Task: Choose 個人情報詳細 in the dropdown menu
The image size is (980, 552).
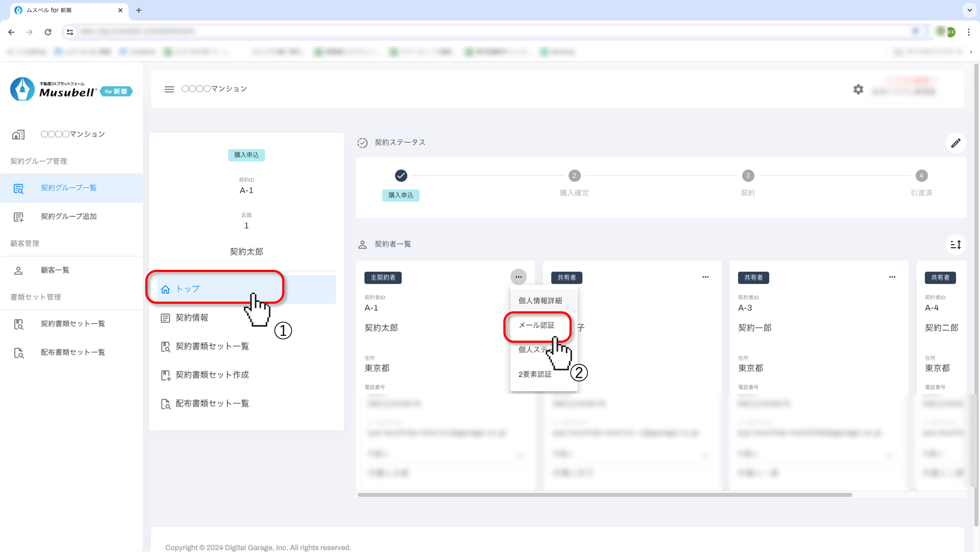Action: click(540, 300)
